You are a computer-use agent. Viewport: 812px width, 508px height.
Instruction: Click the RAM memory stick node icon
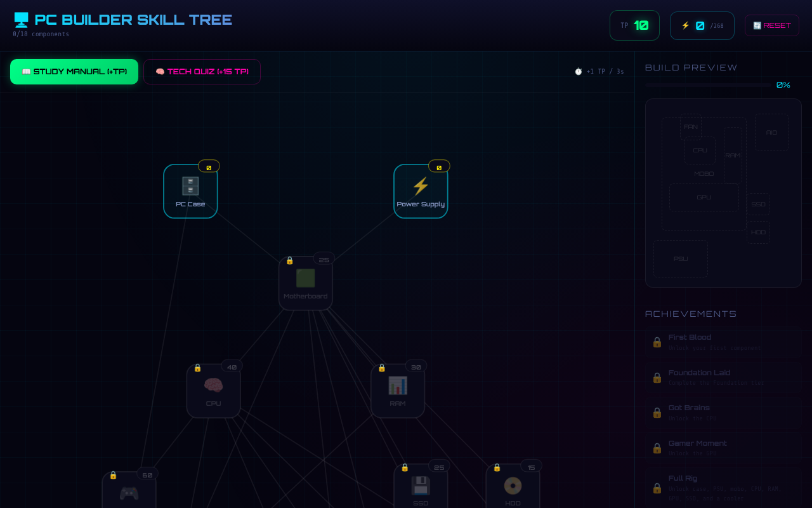398,384
